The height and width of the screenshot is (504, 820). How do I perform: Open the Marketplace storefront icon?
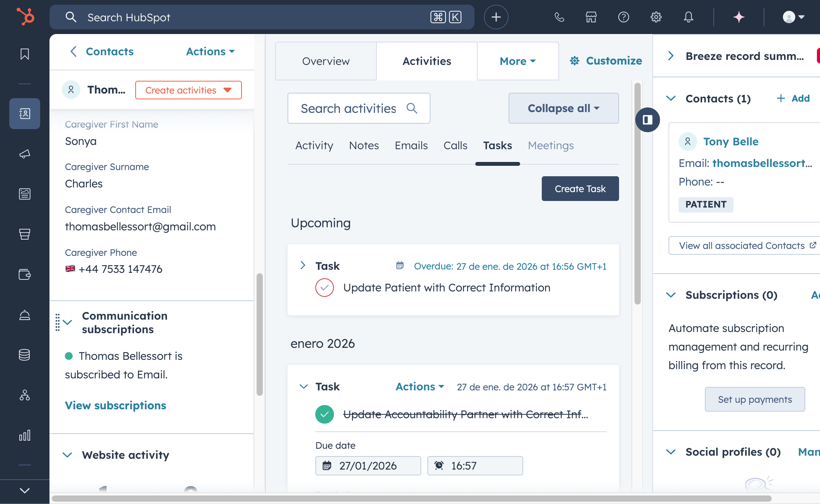[x=591, y=17]
